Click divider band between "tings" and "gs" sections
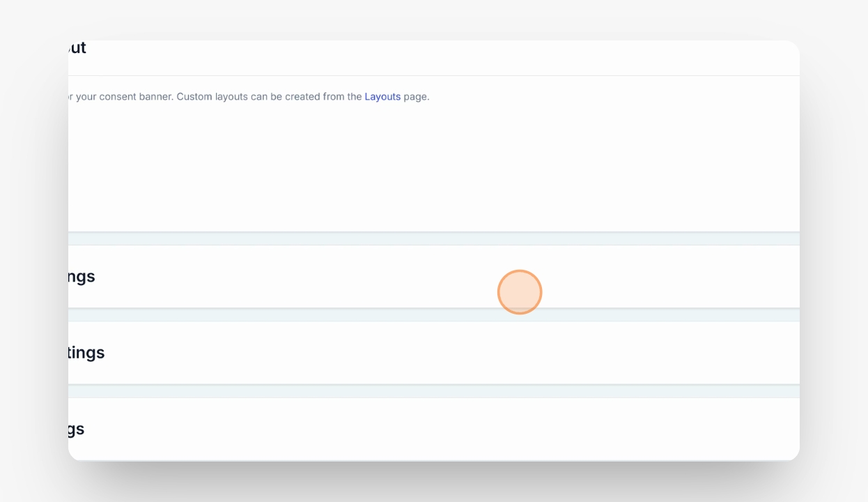868x502 pixels. point(434,391)
